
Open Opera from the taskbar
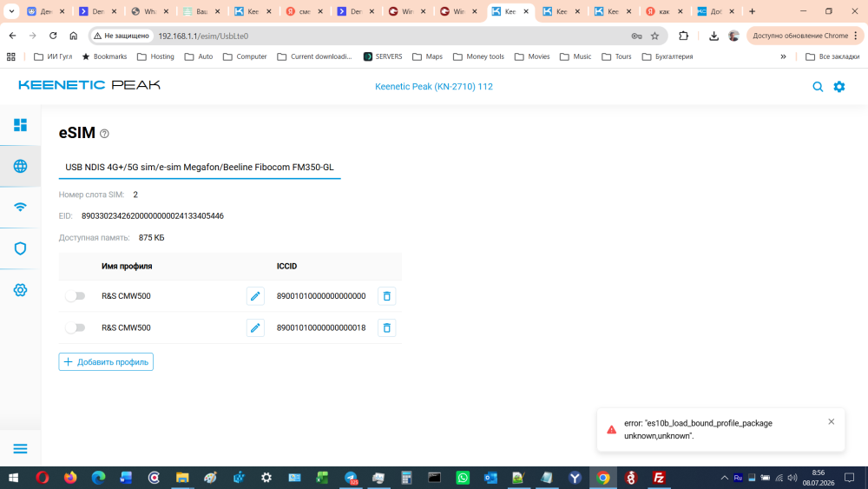(42, 478)
